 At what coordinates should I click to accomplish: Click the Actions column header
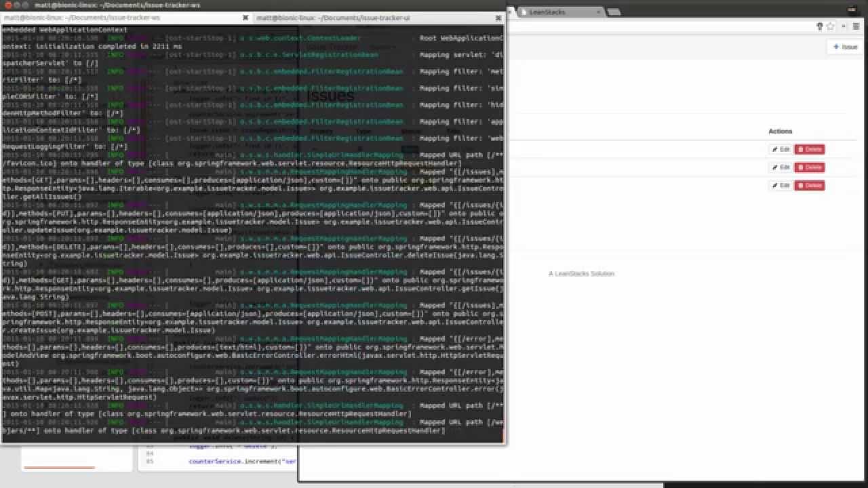tap(780, 131)
